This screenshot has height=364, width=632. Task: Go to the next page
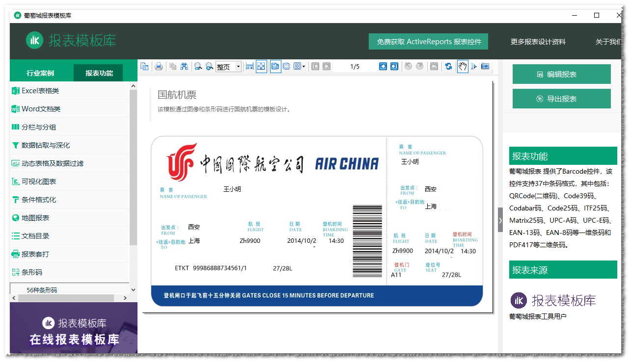click(383, 66)
